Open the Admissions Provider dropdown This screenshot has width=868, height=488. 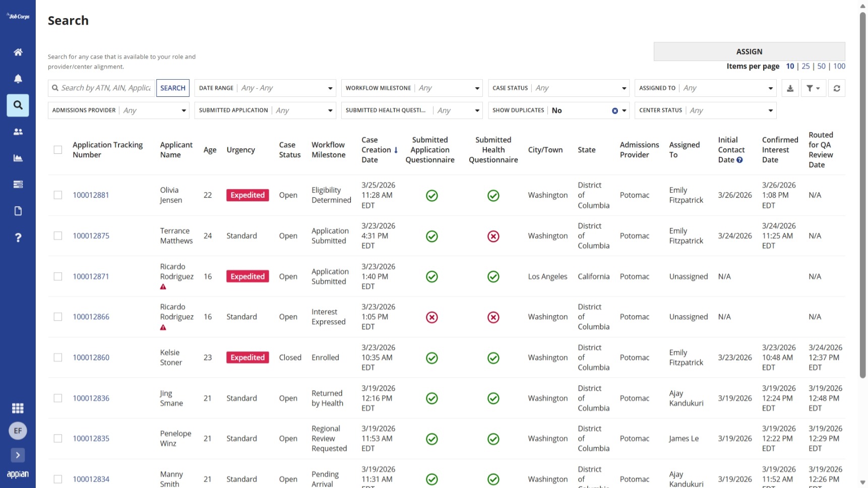point(118,110)
